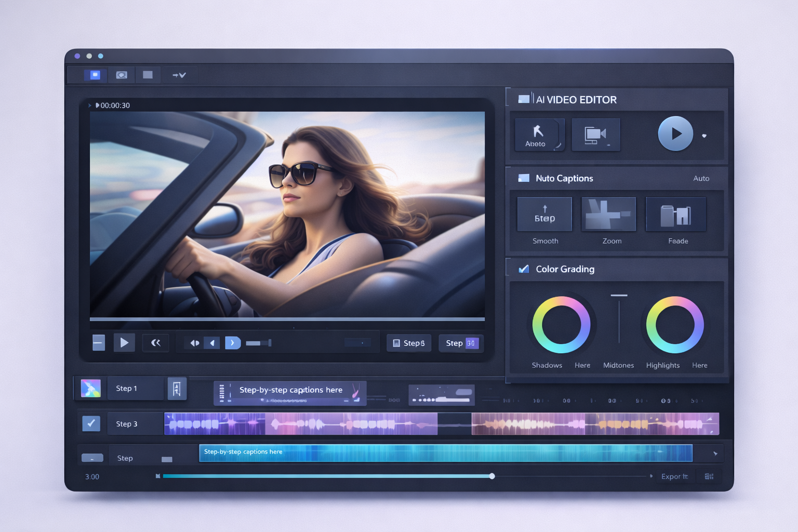Open the arrow dropdown in top toolbar

tap(179, 75)
